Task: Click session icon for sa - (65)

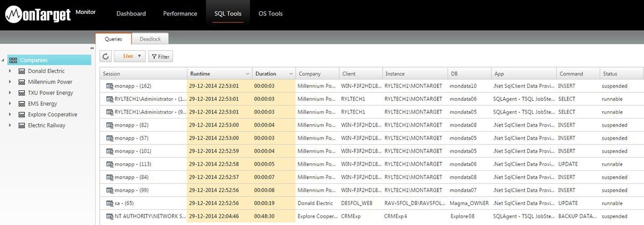Action: coord(109,203)
